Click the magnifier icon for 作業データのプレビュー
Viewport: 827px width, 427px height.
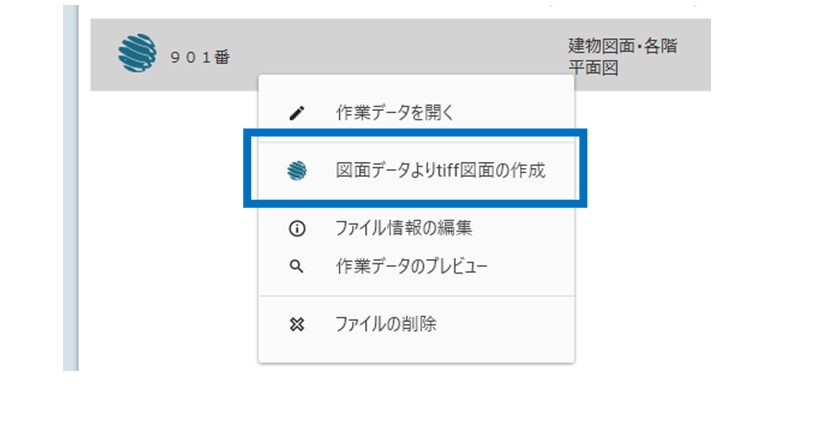pyautogui.click(x=297, y=266)
